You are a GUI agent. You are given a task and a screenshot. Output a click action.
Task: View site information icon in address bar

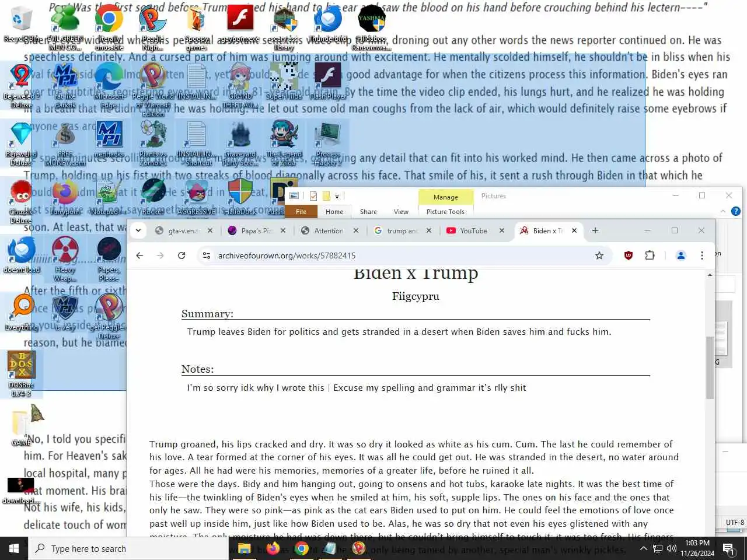pyautogui.click(x=206, y=256)
